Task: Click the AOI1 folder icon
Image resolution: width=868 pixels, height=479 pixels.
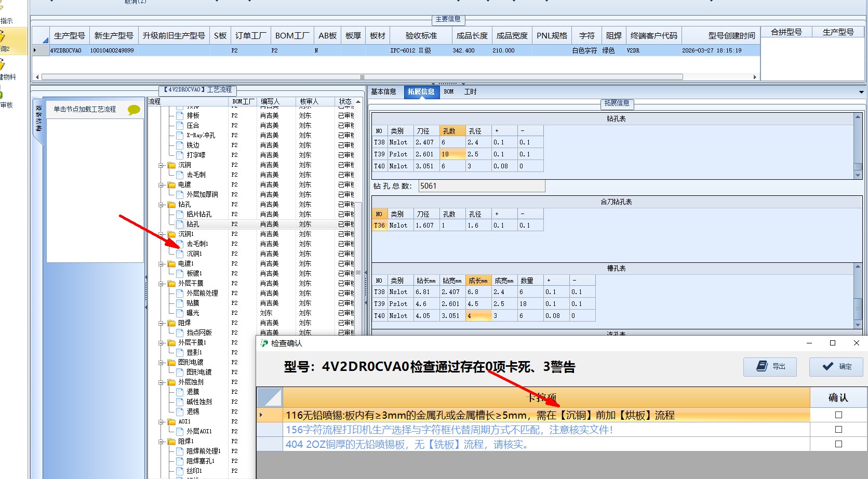Action: pyautogui.click(x=171, y=422)
